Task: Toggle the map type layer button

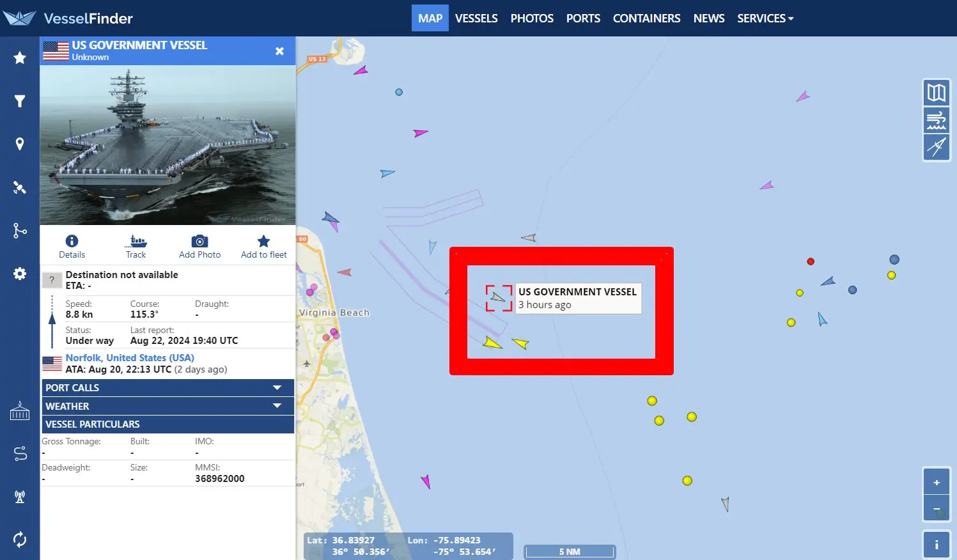Action: coord(937,93)
